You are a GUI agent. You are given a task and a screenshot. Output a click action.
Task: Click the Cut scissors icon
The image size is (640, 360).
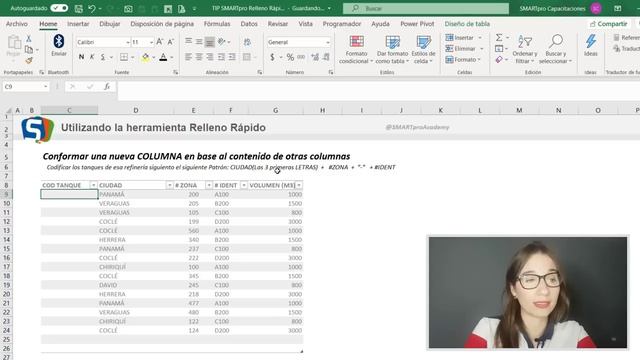(x=29, y=38)
